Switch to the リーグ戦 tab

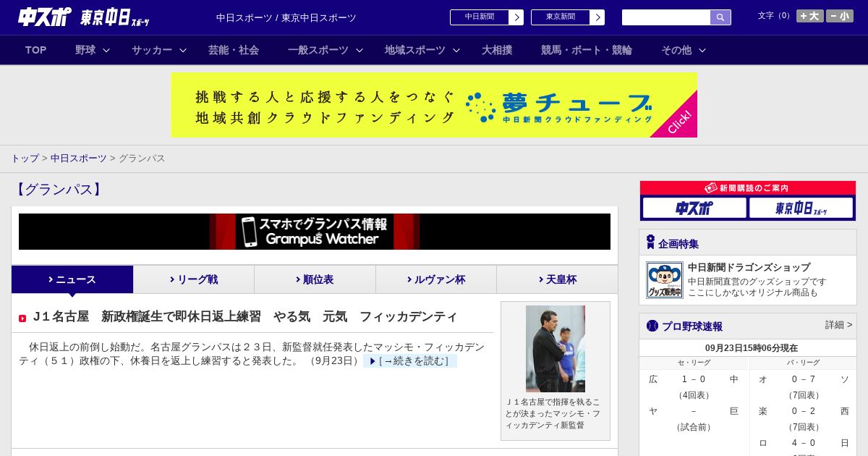194,279
